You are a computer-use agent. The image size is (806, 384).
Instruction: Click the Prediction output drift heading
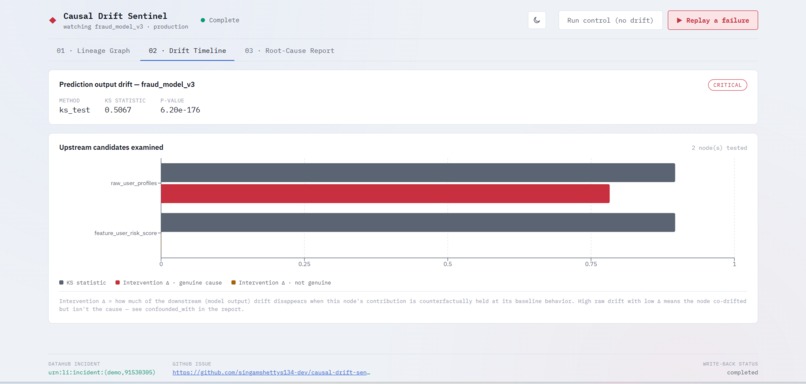(127, 84)
